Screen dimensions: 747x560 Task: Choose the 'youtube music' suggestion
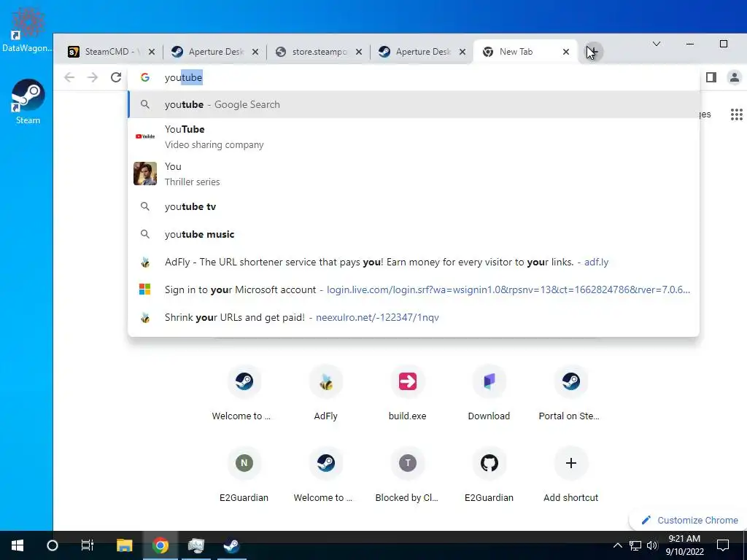[414, 234]
